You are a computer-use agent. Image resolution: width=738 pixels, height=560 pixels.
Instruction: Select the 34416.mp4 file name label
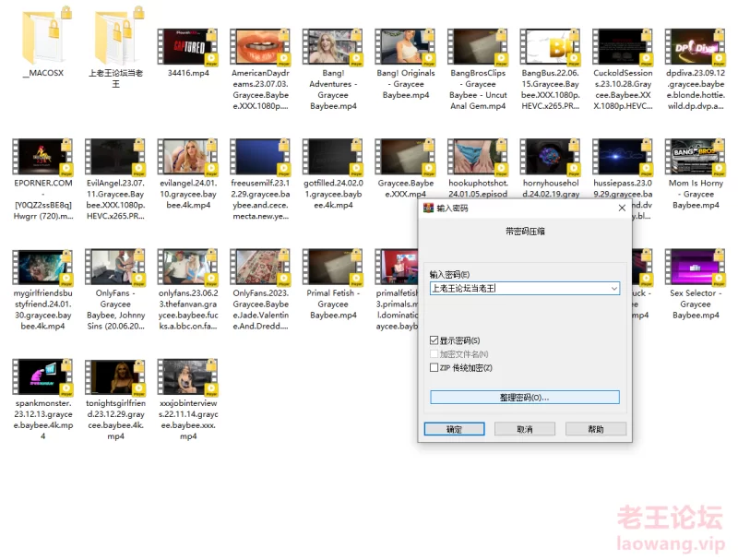(188, 73)
